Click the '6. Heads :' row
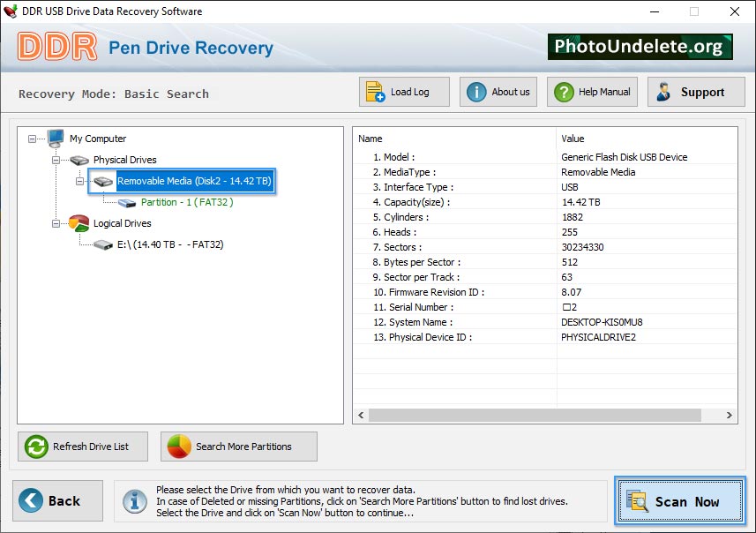This screenshot has width=756, height=533. (x=545, y=232)
